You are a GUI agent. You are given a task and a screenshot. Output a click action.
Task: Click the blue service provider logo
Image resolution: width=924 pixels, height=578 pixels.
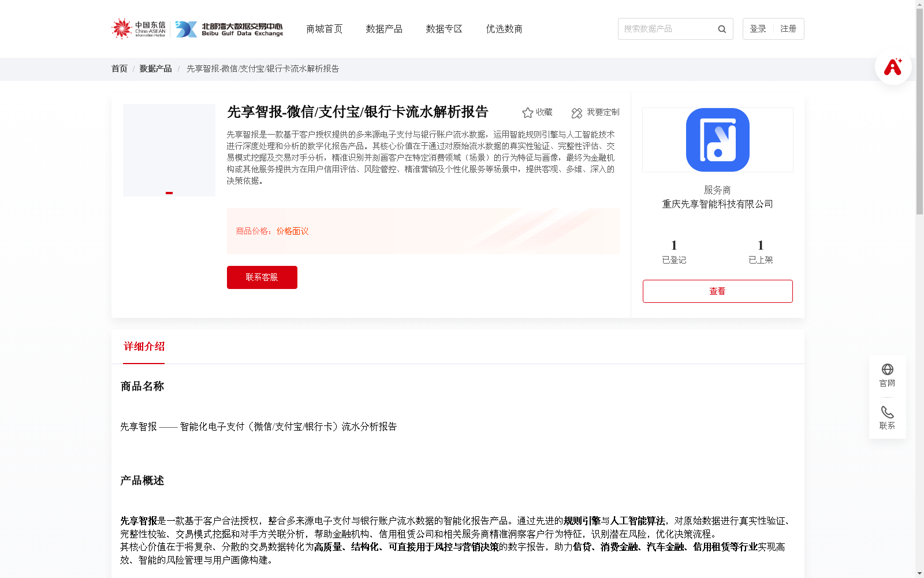(x=718, y=140)
